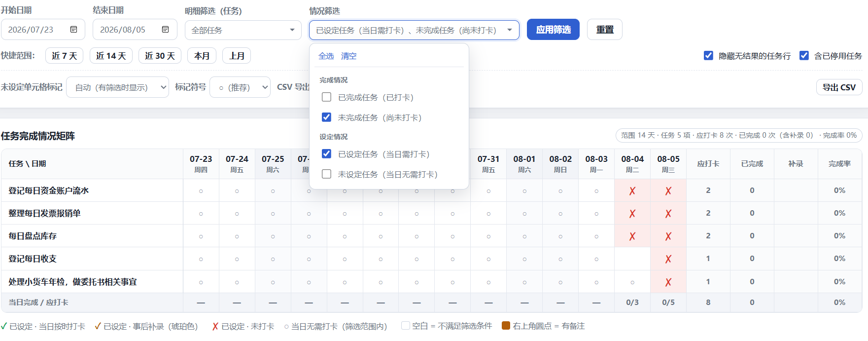
Task: Click the circle marker for 登记每日收支 on 08-03
Action: (x=596, y=259)
